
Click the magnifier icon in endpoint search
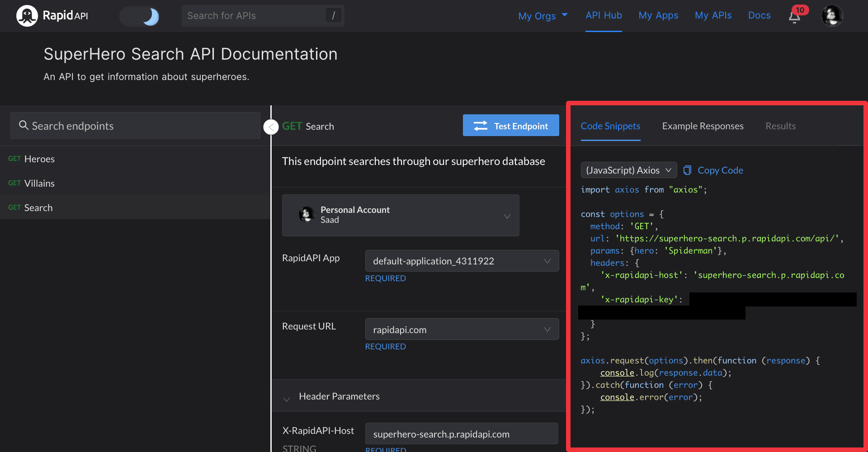click(x=24, y=125)
